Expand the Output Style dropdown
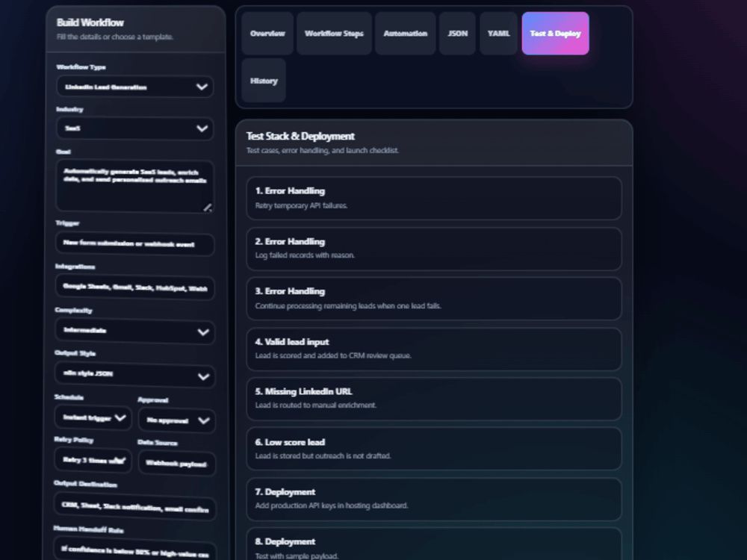 134,375
